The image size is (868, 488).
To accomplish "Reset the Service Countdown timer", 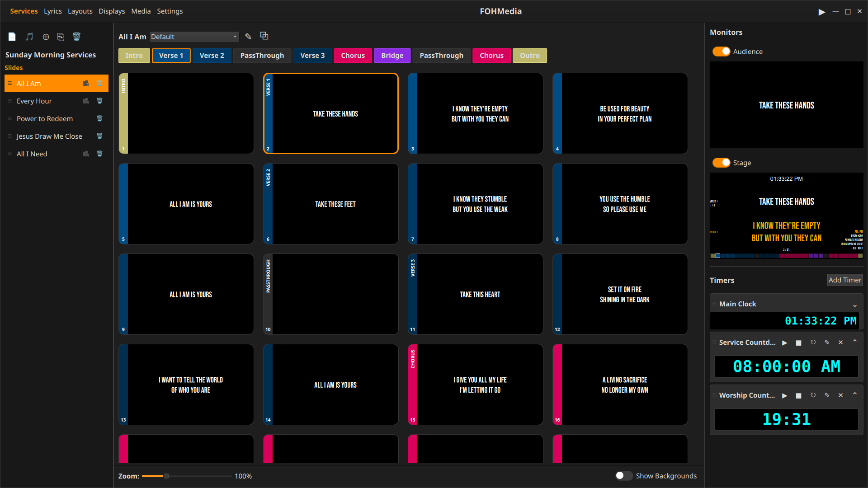I will point(813,343).
